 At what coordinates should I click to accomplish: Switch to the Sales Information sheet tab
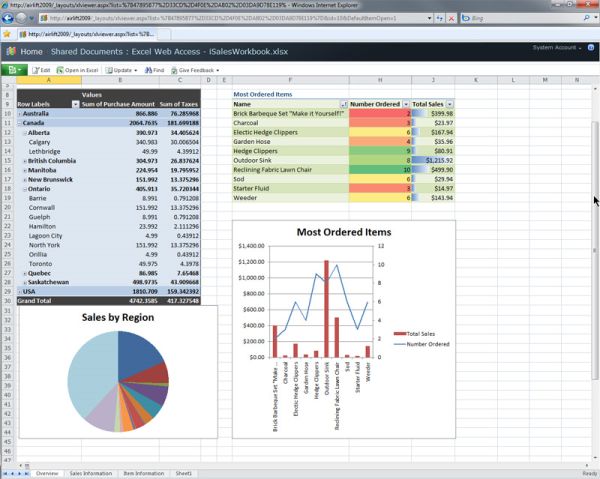coord(91,473)
